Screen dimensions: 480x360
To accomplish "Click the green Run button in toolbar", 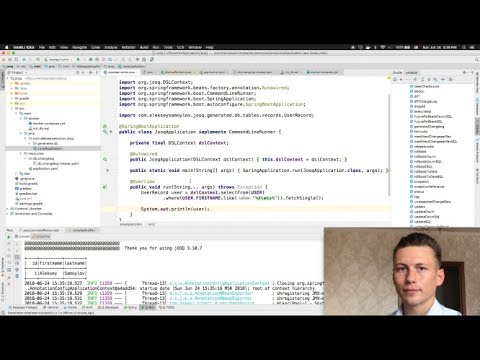I will coord(78,59).
